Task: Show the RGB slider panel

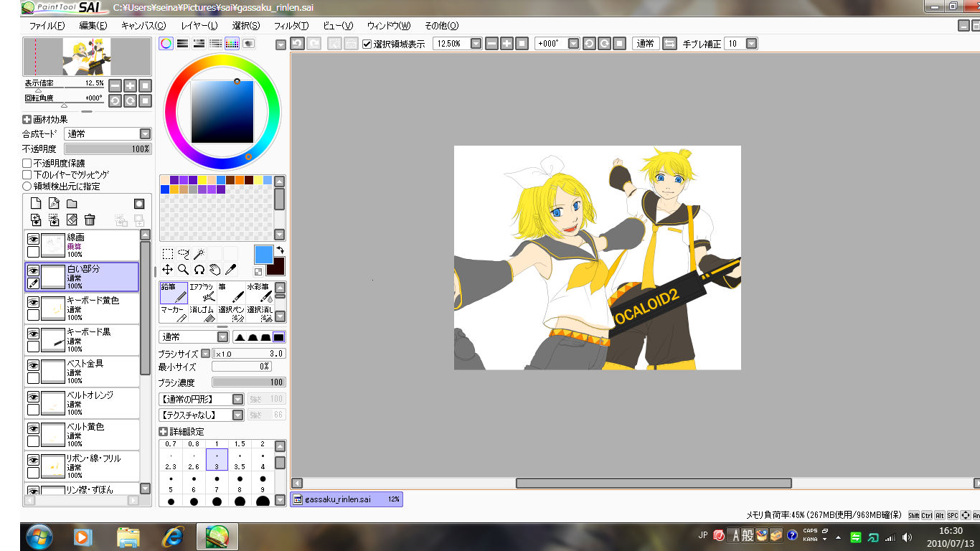Action: coord(182,43)
